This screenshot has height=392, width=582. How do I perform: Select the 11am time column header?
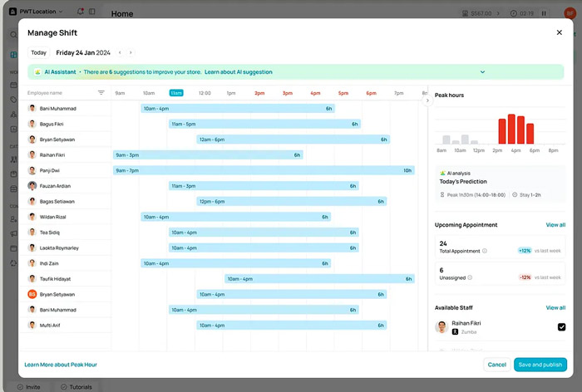176,93
